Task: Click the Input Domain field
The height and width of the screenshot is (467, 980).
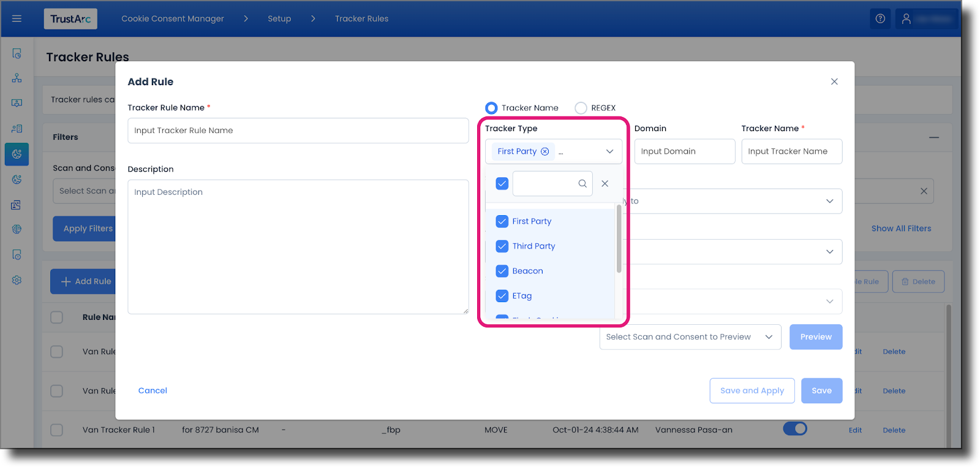Action: click(x=685, y=151)
